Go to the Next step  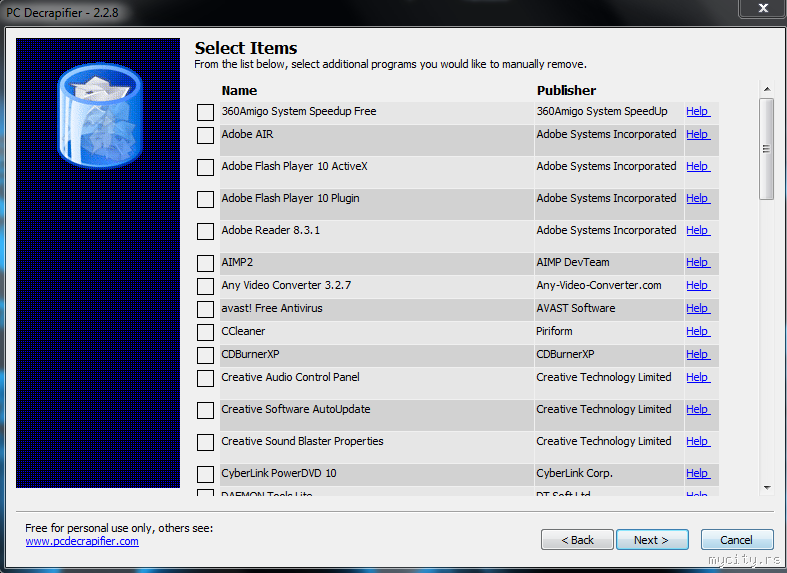pyautogui.click(x=651, y=540)
